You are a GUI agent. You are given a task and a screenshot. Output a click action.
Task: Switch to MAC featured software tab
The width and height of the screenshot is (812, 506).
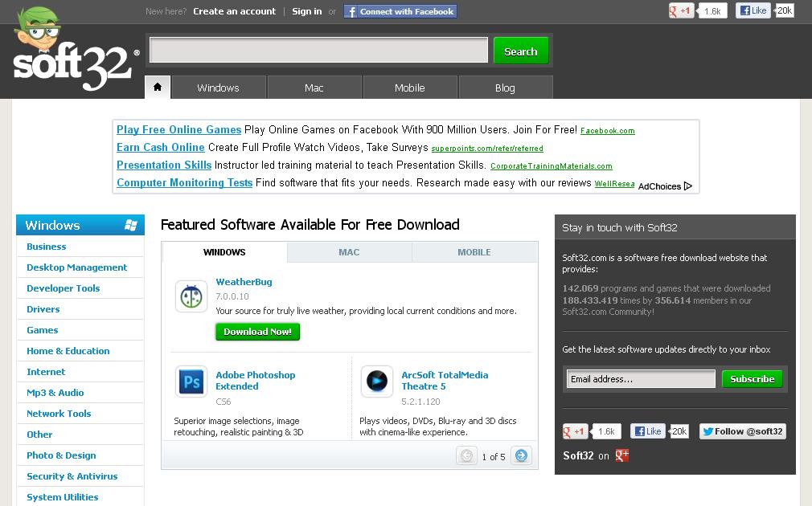point(349,252)
